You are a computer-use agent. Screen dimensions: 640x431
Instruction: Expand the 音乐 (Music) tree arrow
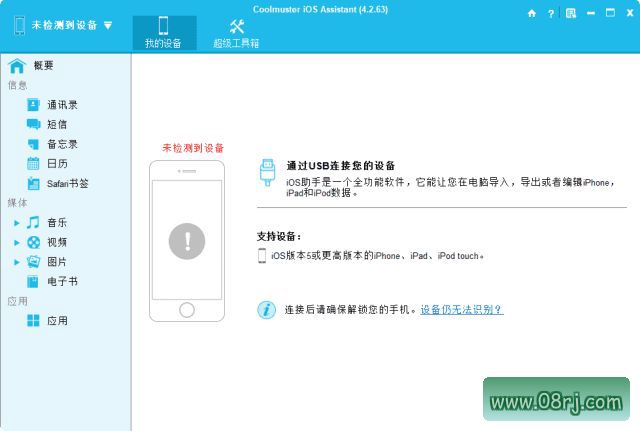pos(17,222)
